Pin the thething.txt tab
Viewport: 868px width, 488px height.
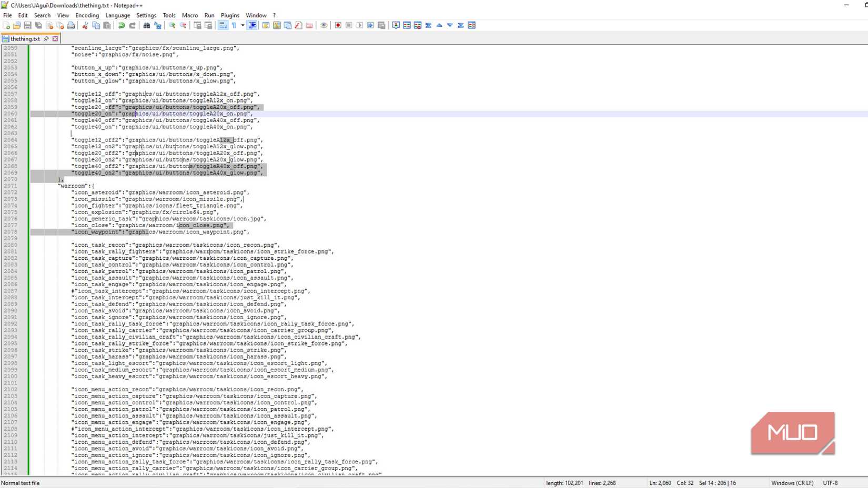pos(46,39)
